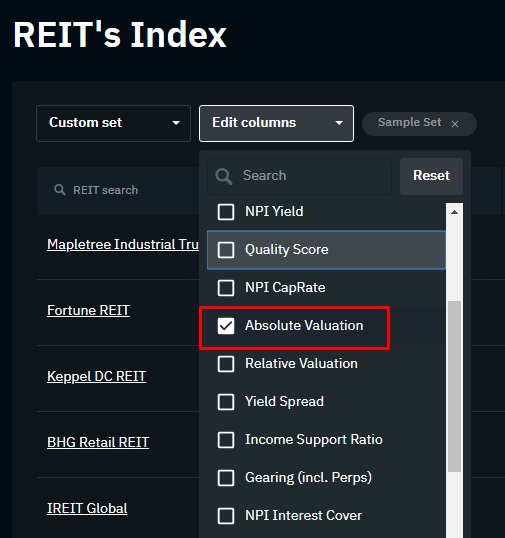Image resolution: width=505 pixels, height=538 pixels.
Task: Tick the NPI CapRate checkbox
Action: click(226, 288)
